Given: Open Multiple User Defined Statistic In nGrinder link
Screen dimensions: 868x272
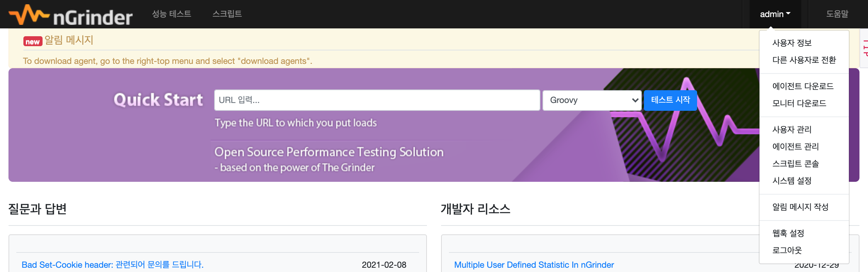Looking at the screenshot, I should point(534,265).
